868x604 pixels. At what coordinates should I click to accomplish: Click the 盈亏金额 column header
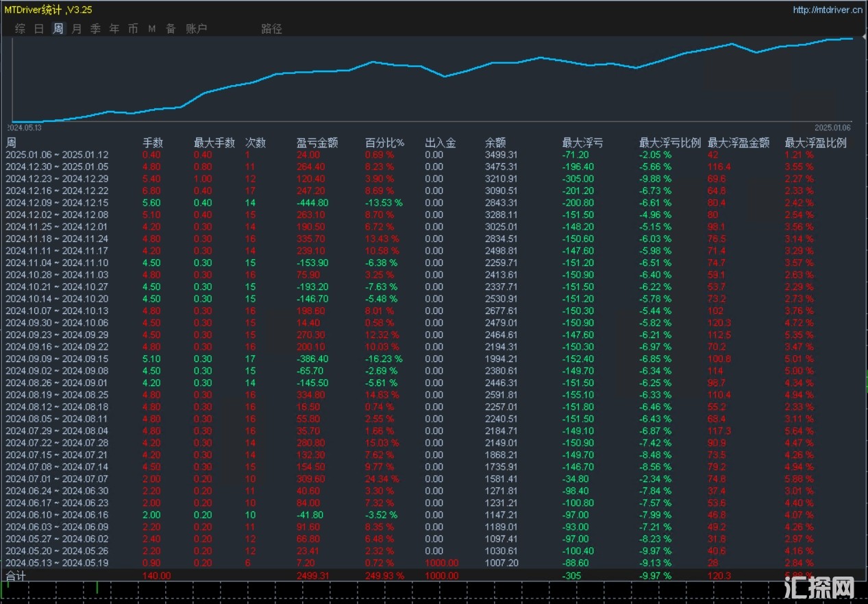pos(317,143)
